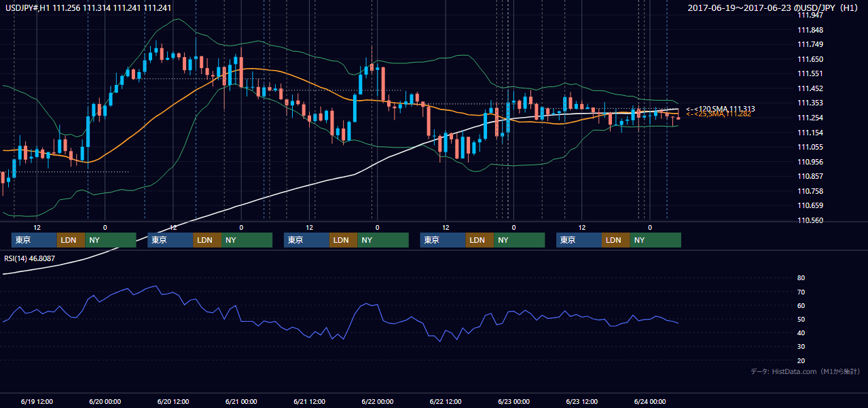The image size is (868, 408).
Task: Click the rightmost NY session block
Action: [x=655, y=240]
